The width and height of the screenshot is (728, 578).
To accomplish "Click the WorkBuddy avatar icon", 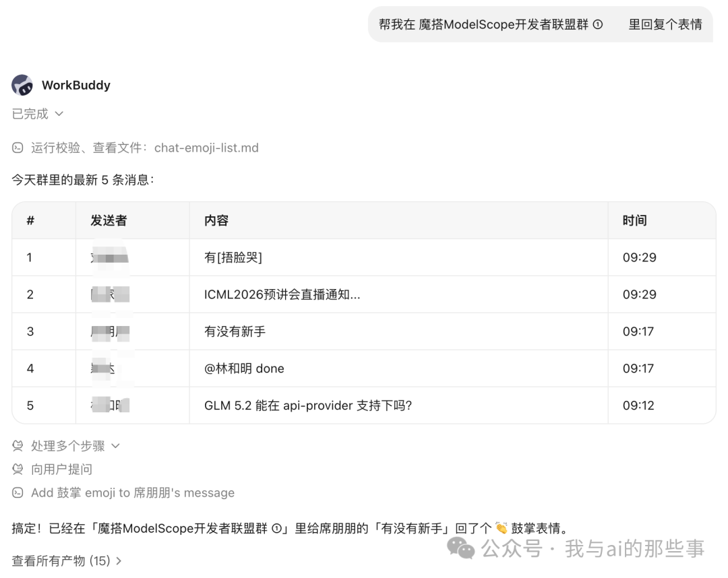I will [22, 85].
